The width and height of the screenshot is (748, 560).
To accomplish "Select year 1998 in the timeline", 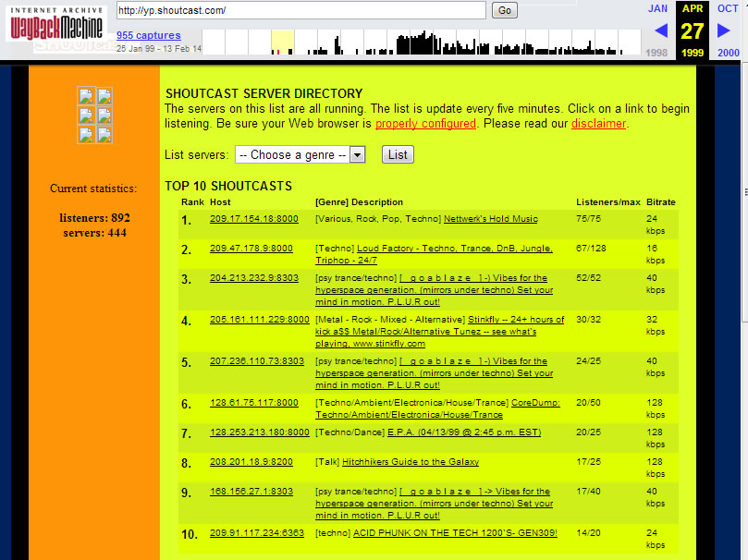I will point(656,53).
